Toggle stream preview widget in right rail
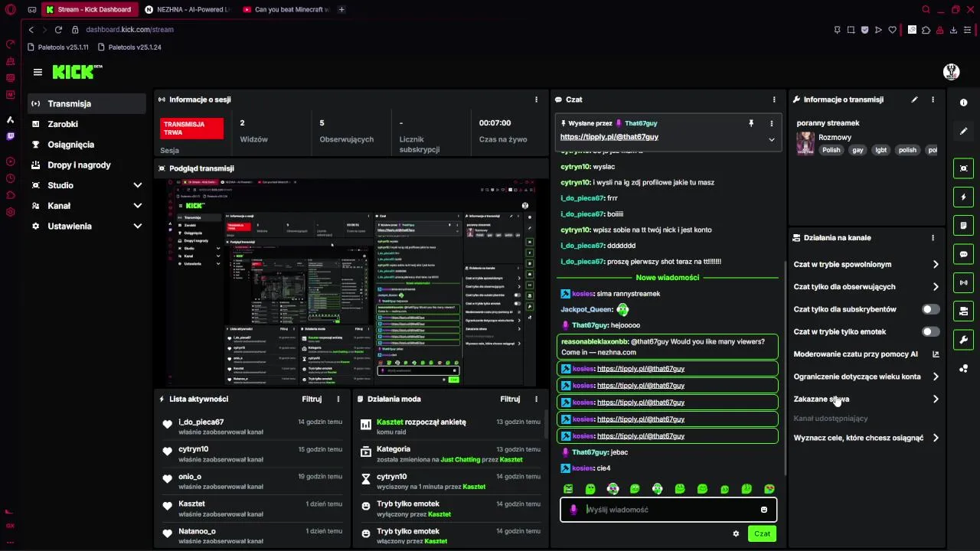 coord(963,168)
